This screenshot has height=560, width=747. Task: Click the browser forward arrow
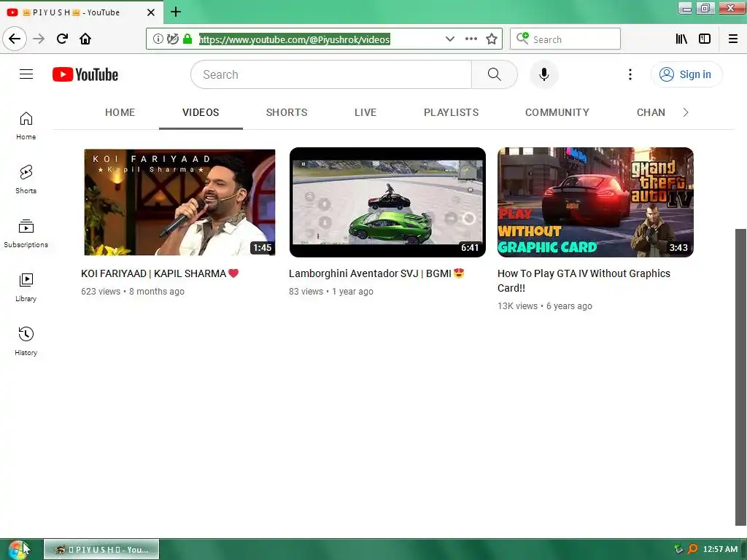pyautogui.click(x=39, y=39)
